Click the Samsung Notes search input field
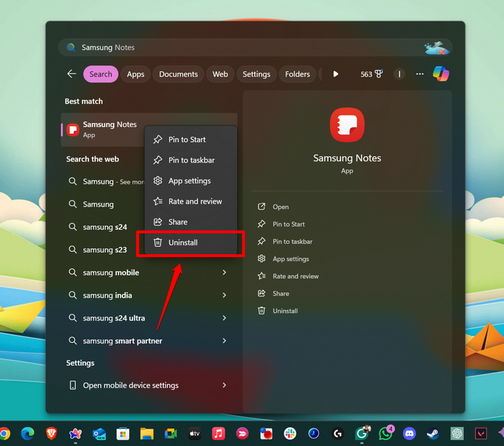Image resolution: width=504 pixels, height=446 pixels. tap(255, 48)
